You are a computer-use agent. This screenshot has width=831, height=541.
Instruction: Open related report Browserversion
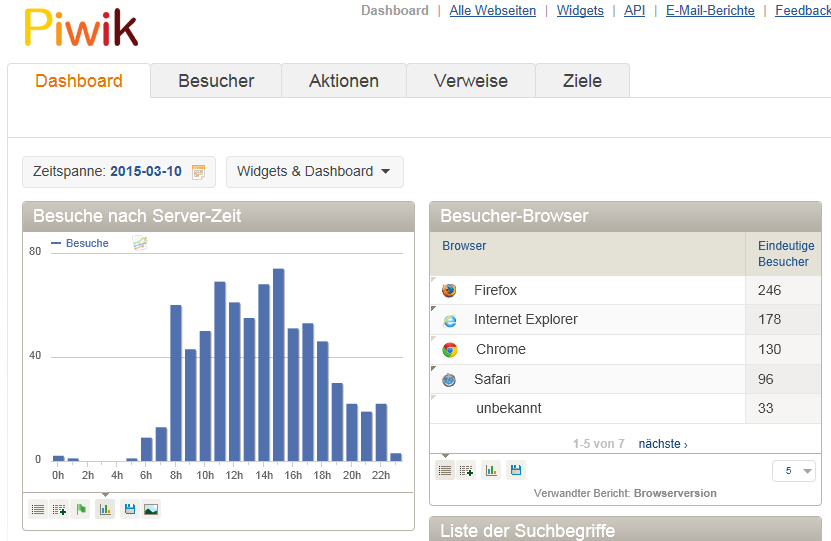675,493
